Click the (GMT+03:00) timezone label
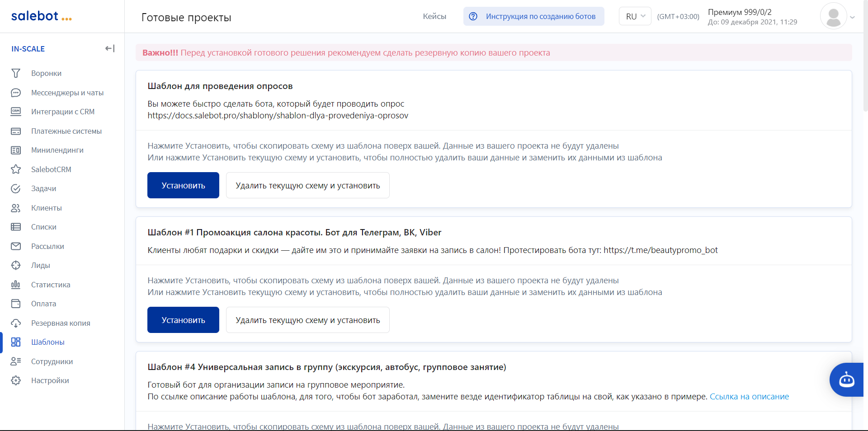This screenshot has height=431, width=868. [678, 16]
